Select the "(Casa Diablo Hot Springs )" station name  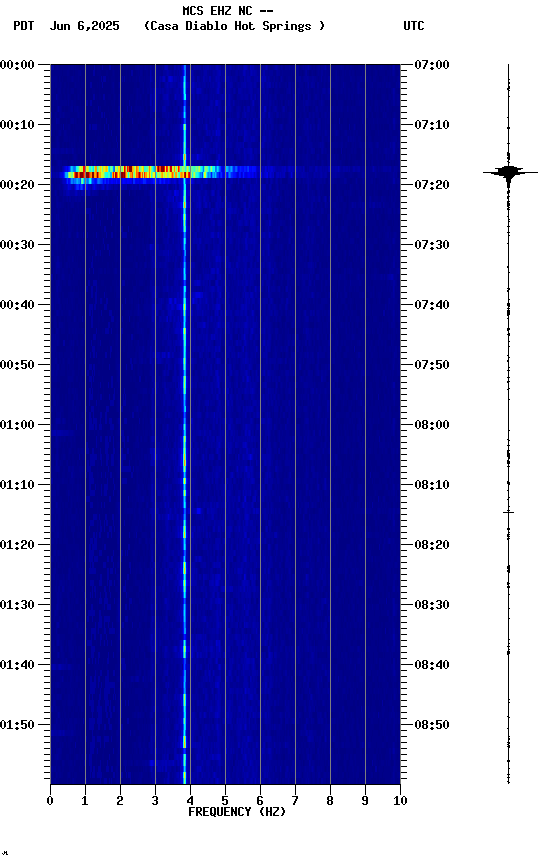(x=234, y=26)
